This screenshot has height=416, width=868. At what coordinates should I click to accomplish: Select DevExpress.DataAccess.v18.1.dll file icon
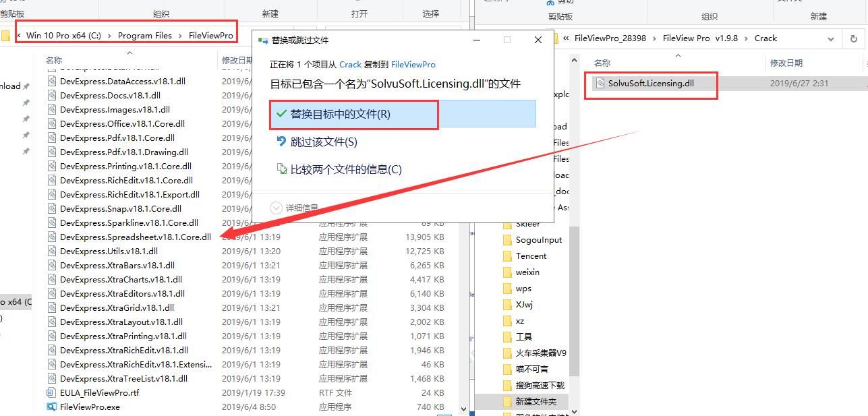[52, 81]
